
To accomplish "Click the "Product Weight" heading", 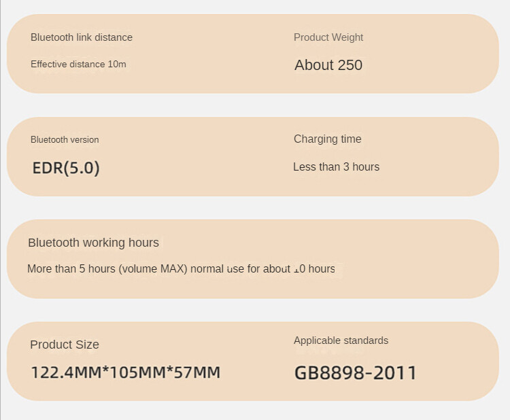I will tap(328, 37).
